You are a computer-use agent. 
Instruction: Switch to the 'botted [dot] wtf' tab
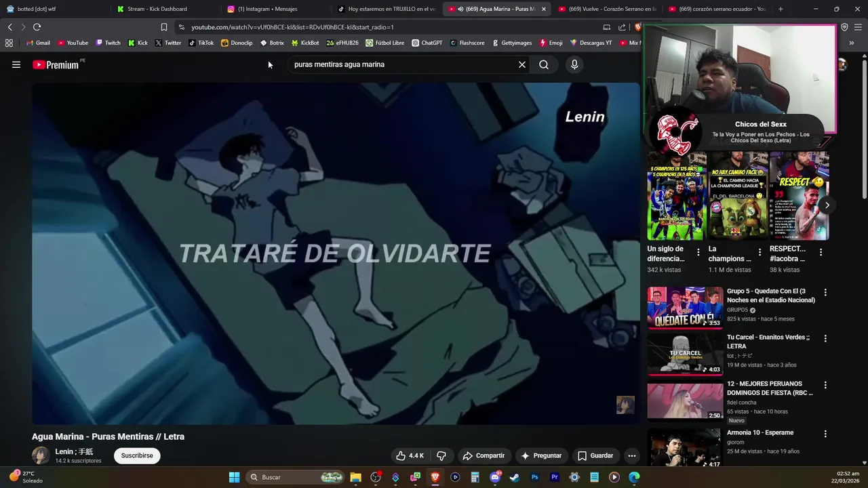[54, 9]
